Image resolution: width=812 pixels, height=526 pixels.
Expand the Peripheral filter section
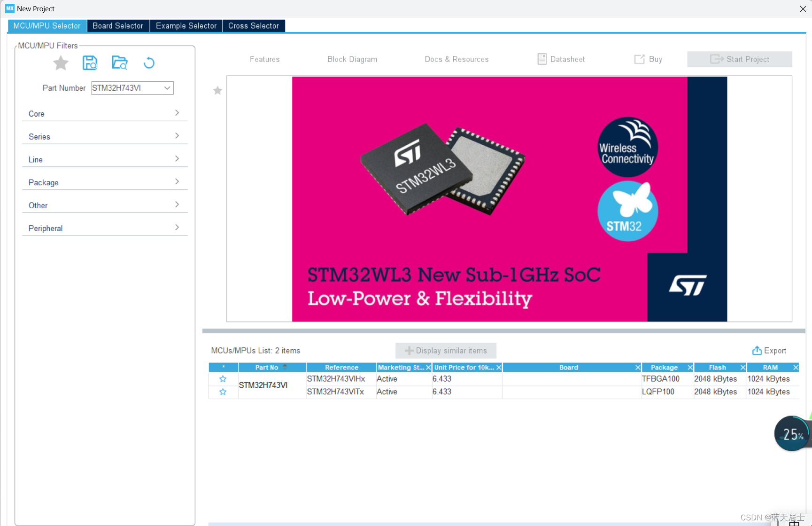(105, 228)
